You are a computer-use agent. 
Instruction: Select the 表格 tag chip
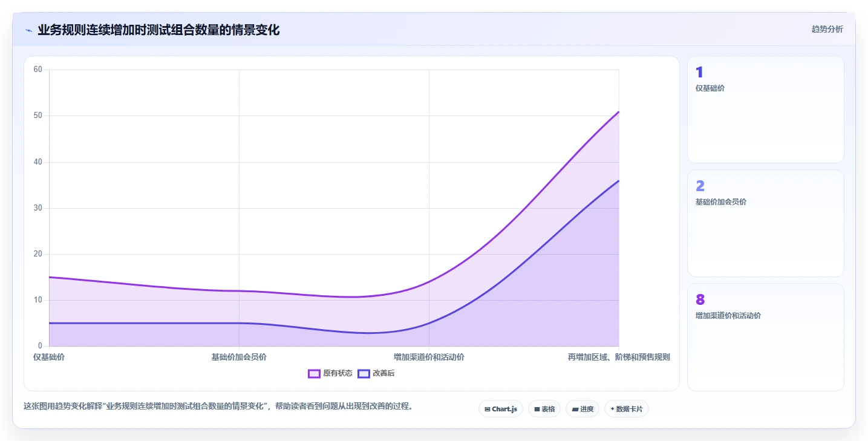click(544, 409)
